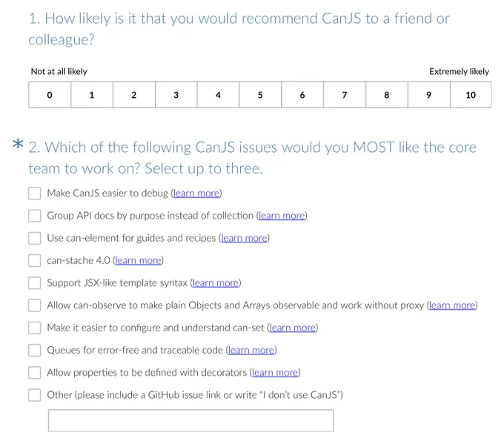Check the Make CanJS easier to debug box
Viewport: 504px width, 444px height.
(x=34, y=193)
